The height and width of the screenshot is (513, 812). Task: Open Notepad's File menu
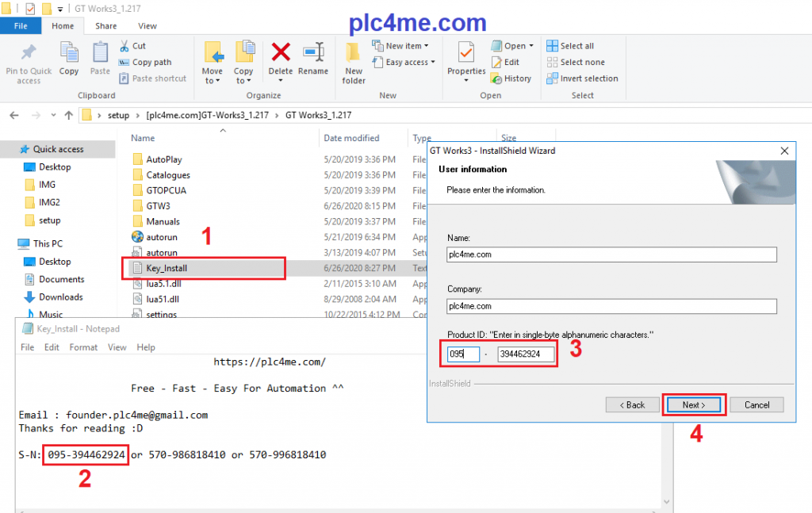pos(28,347)
